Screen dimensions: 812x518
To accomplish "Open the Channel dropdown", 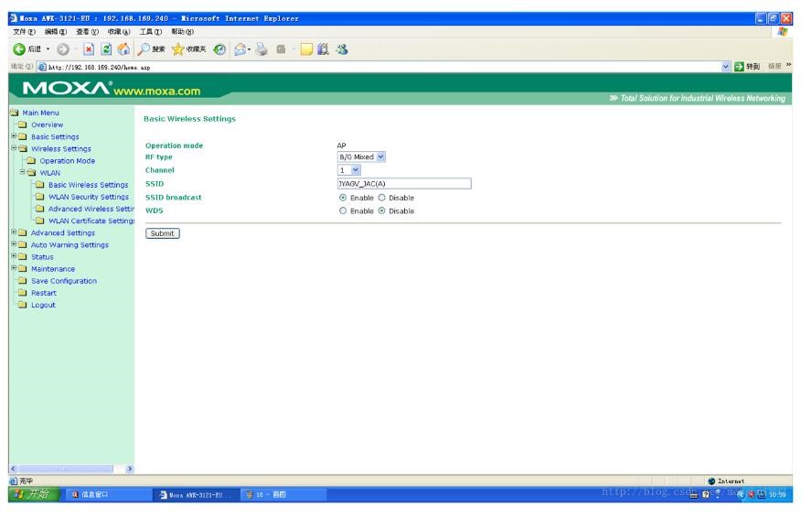I will 350,170.
